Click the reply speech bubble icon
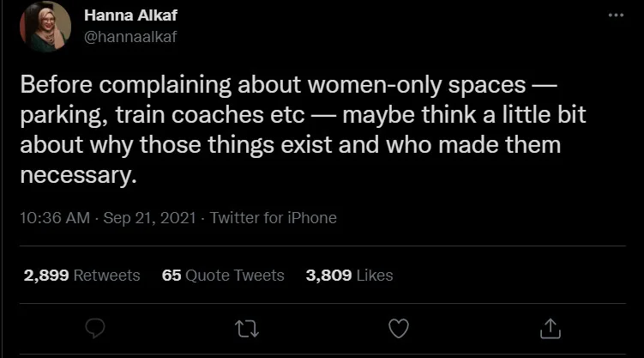This screenshot has width=644, height=358. 96,327
